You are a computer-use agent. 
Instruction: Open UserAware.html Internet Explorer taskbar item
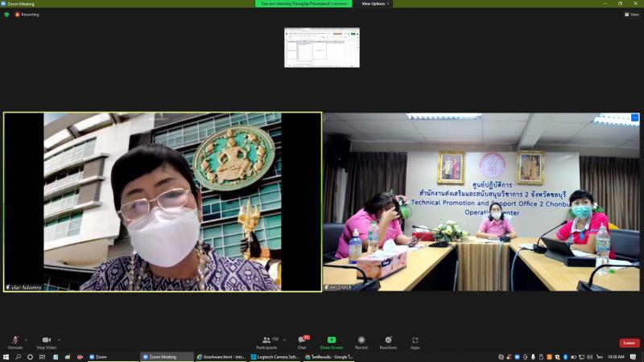pos(221,357)
